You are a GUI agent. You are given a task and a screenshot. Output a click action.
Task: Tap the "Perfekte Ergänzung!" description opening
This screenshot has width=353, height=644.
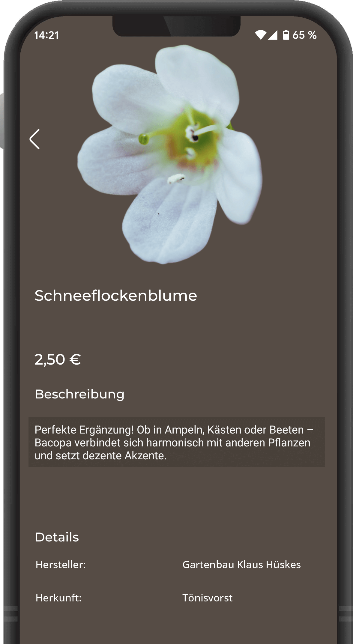point(84,430)
